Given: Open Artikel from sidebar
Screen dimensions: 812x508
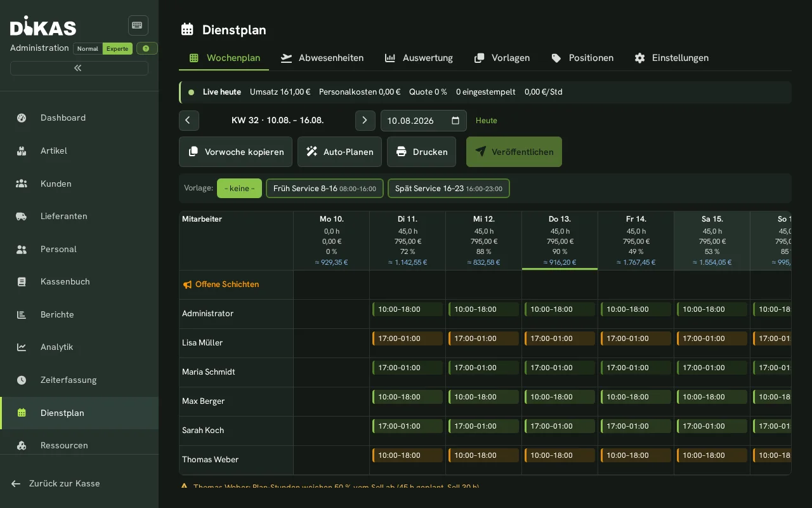Looking at the screenshot, I should 79,150.
